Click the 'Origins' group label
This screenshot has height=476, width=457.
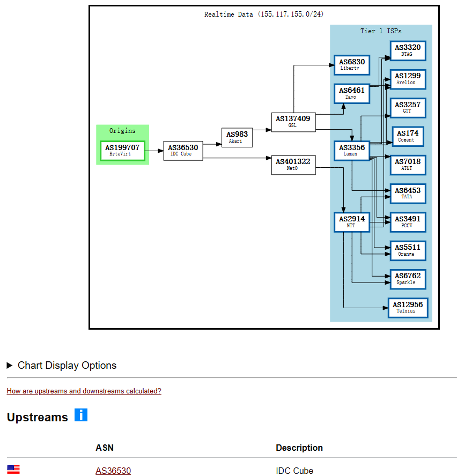coord(122,131)
